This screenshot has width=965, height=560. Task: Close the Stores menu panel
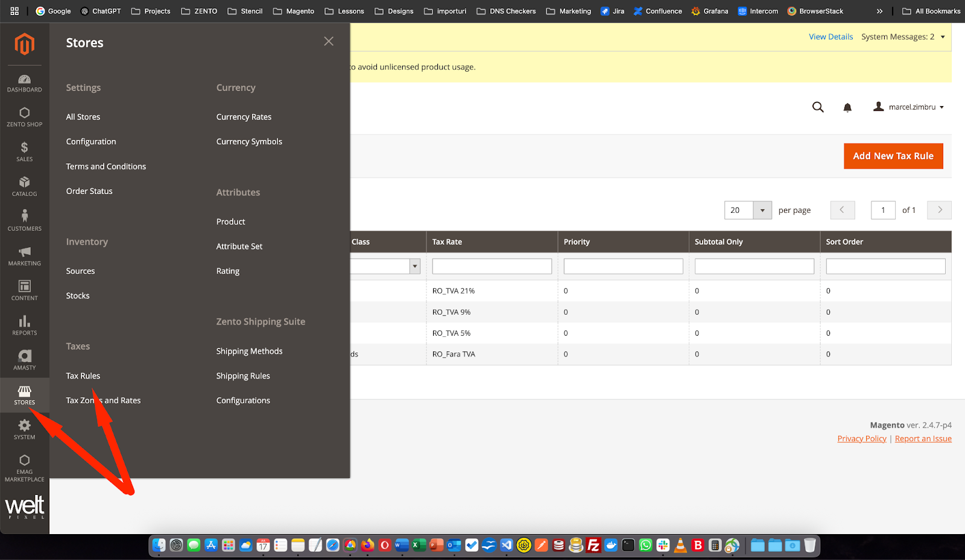pyautogui.click(x=329, y=41)
